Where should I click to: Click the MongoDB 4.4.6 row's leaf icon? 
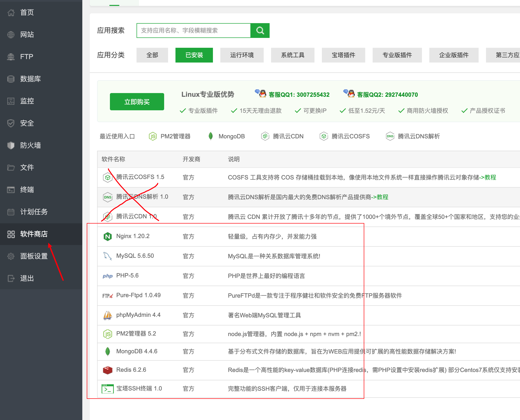(x=108, y=352)
